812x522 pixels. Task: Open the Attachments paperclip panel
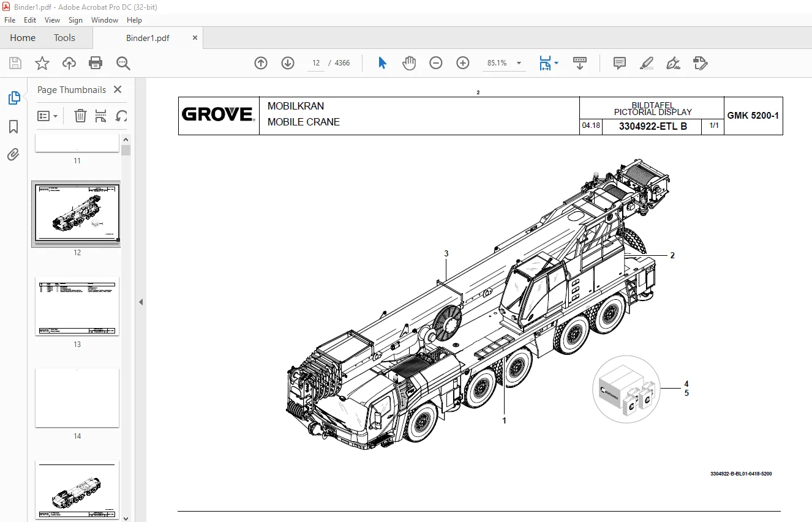(13, 155)
